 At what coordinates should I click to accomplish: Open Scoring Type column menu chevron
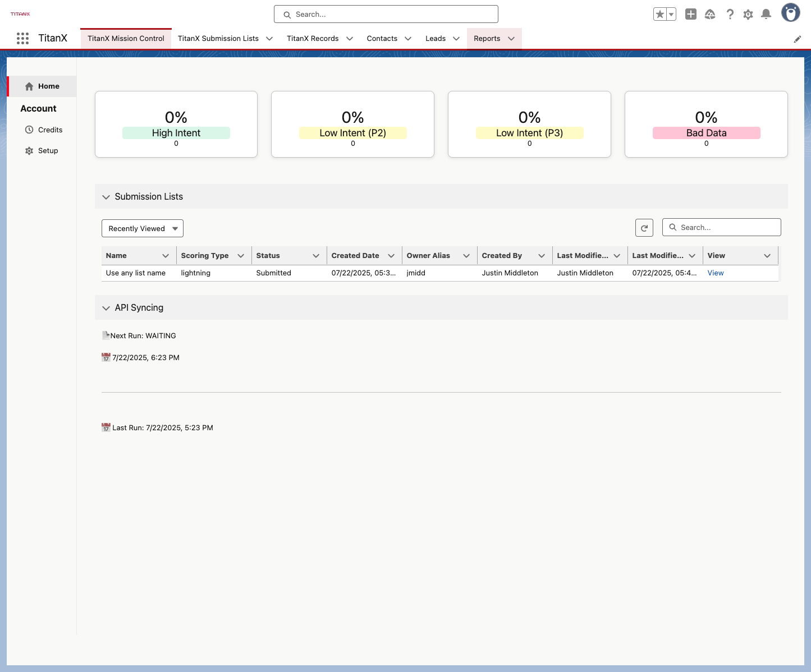(x=241, y=256)
